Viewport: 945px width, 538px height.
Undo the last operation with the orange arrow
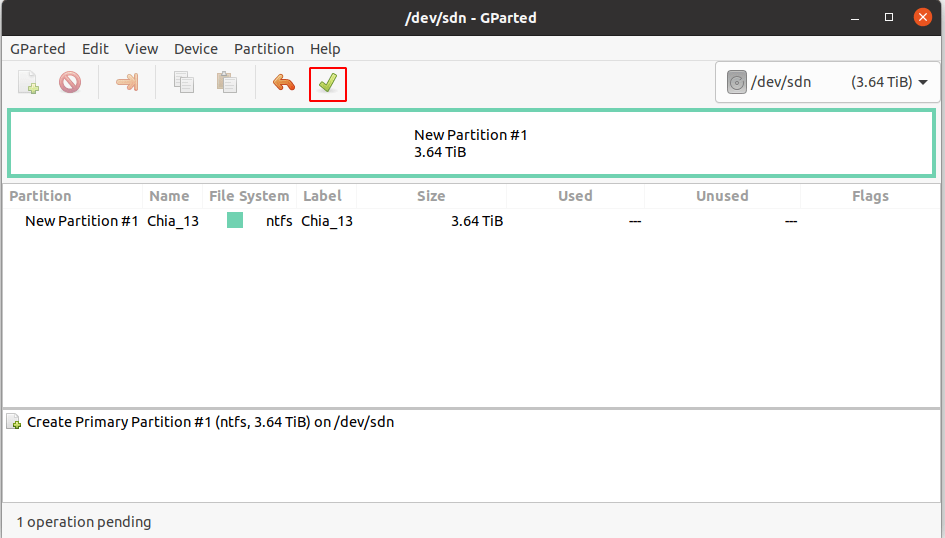283,83
